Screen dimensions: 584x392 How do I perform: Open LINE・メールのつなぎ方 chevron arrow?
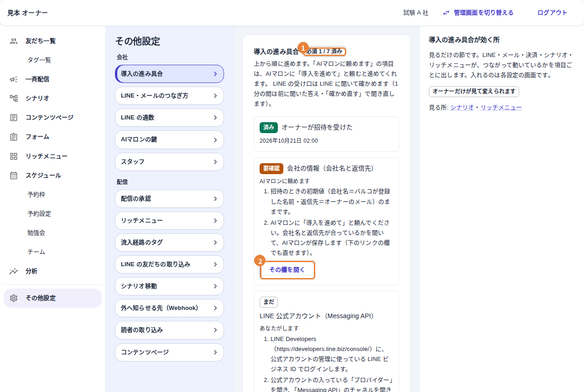tap(215, 96)
